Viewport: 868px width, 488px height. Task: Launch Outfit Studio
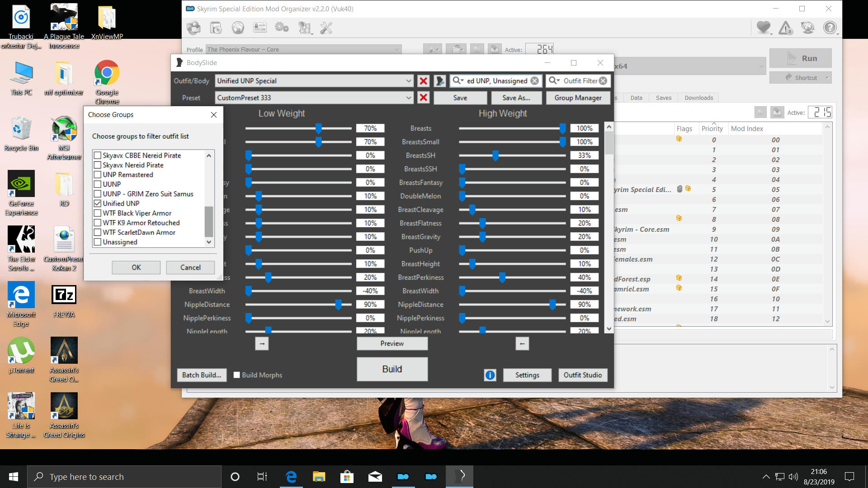coord(582,375)
